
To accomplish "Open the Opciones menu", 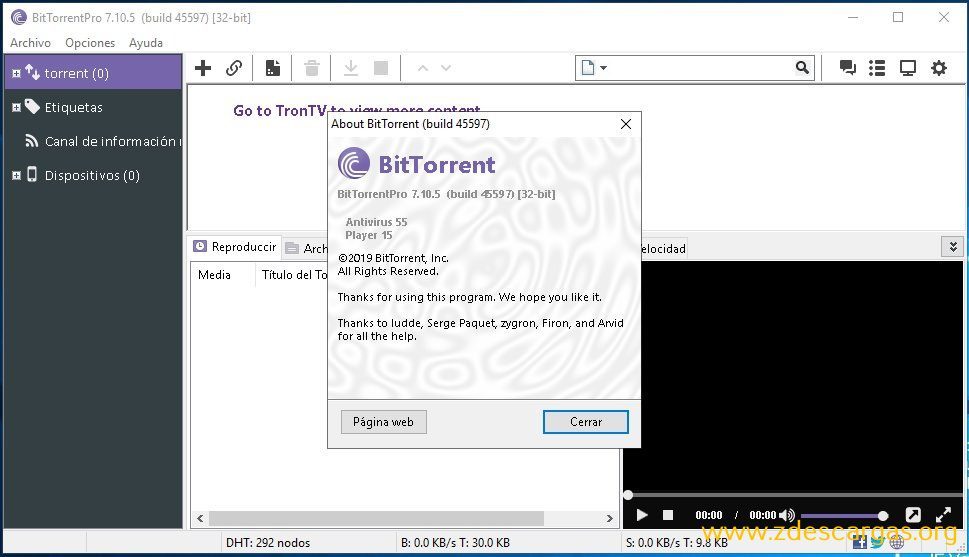I will coord(90,43).
